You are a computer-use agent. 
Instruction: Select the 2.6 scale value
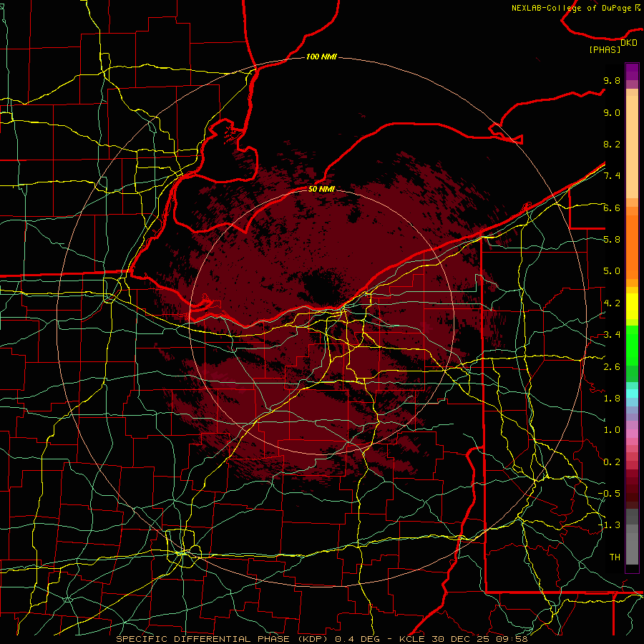[x=612, y=367]
